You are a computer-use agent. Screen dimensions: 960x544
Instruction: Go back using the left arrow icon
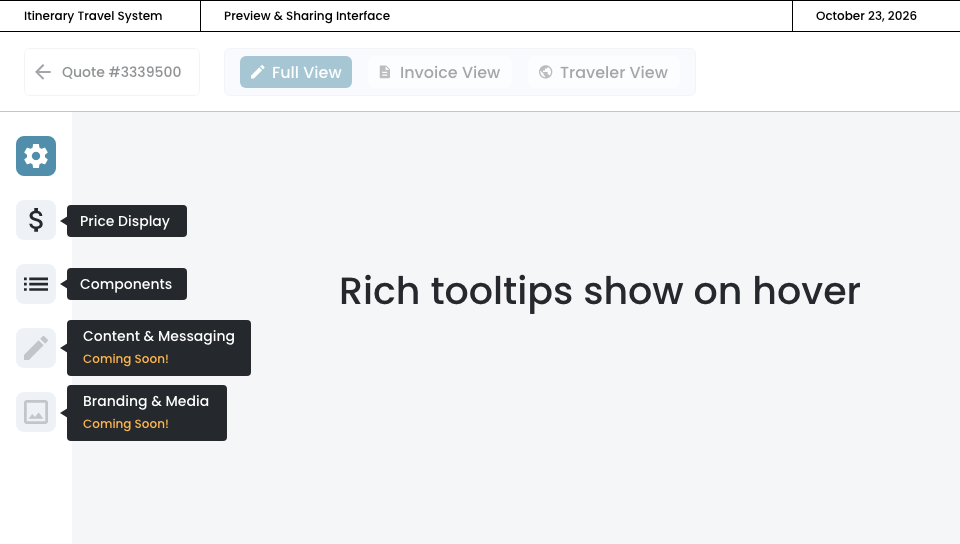coord(43,72)
